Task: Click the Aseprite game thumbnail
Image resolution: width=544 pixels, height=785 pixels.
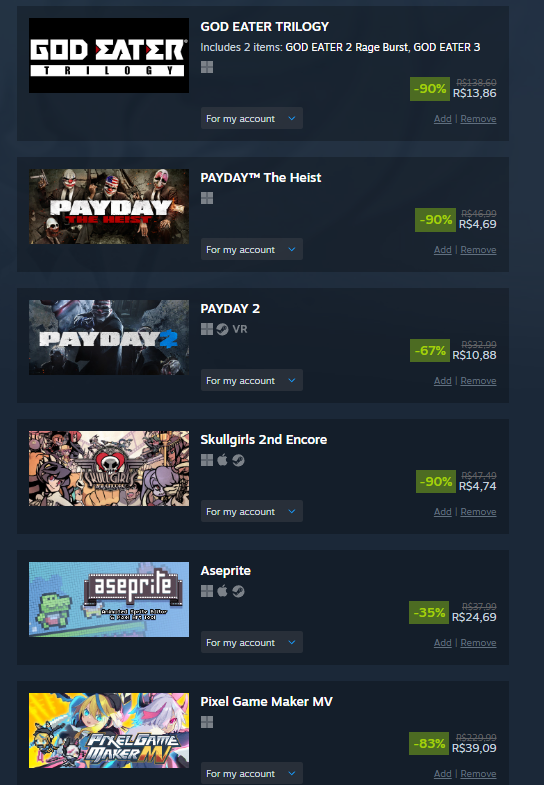Action: pos(109,599)
